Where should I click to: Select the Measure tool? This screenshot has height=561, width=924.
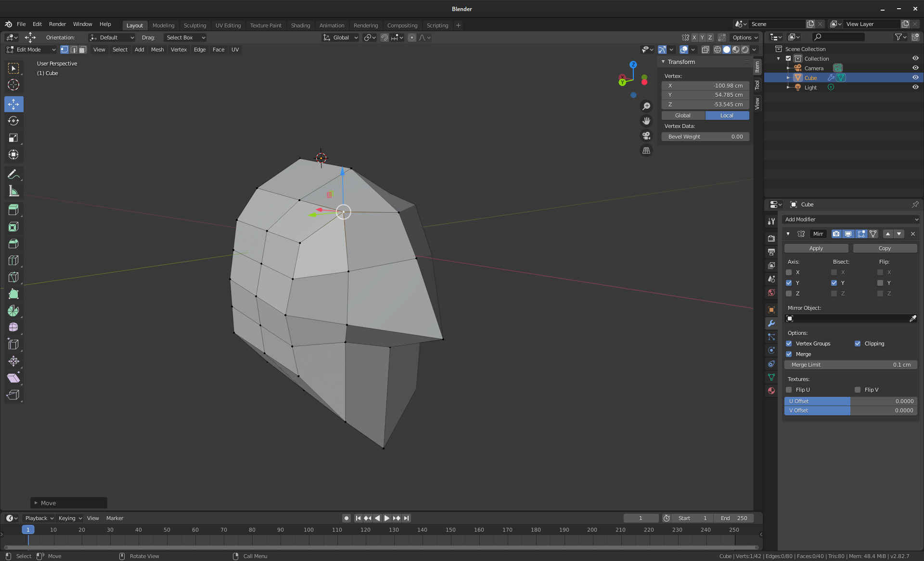pos(13,191)
